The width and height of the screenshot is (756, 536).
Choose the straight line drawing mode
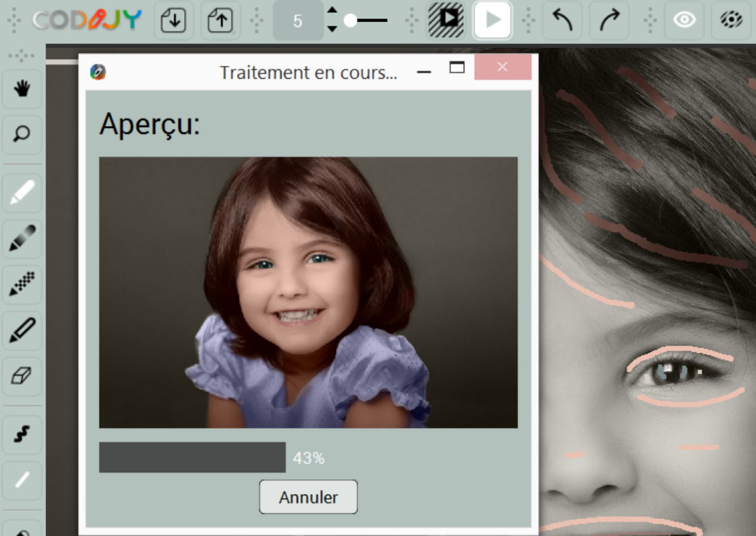tap(22, 480)
